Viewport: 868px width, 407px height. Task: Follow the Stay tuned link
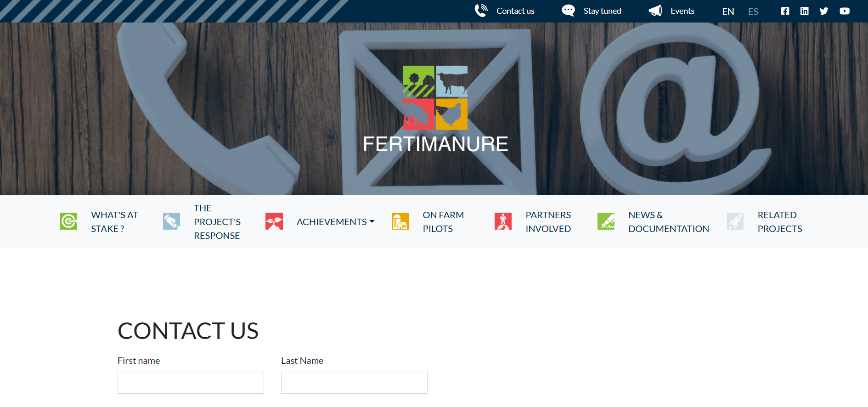[602, 11]
